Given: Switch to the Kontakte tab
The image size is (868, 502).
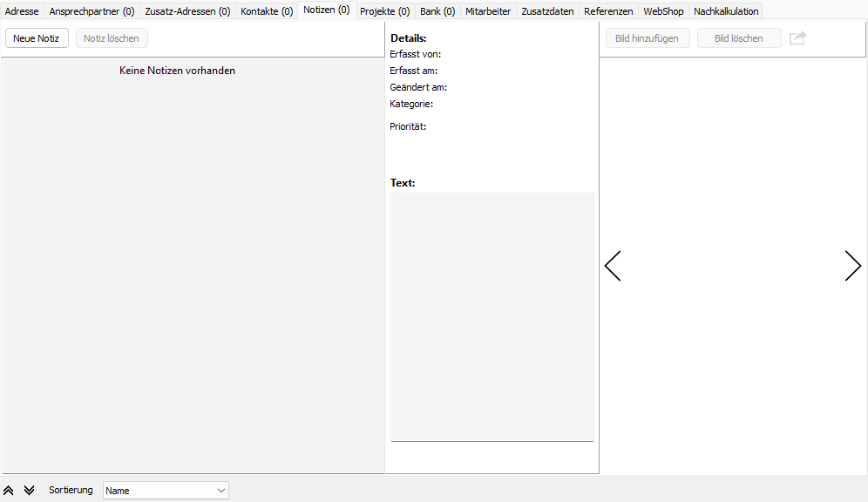Looking at the screenshot, I should pos(266,10).
